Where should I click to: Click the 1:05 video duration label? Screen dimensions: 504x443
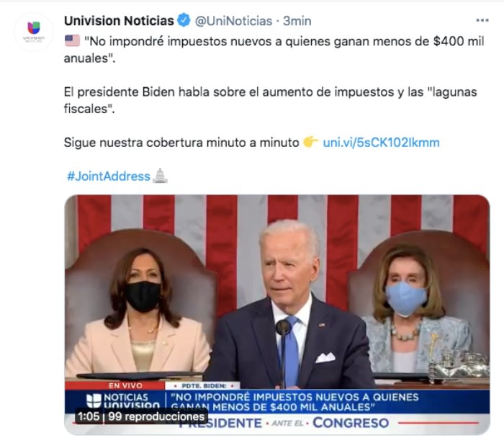[x=89, y=416]
